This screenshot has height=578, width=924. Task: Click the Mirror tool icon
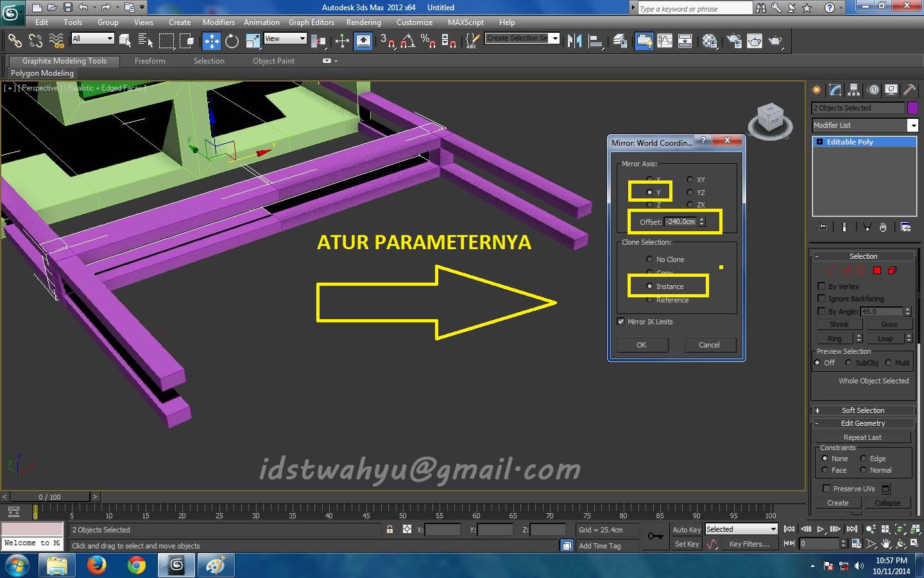(574, 41)
